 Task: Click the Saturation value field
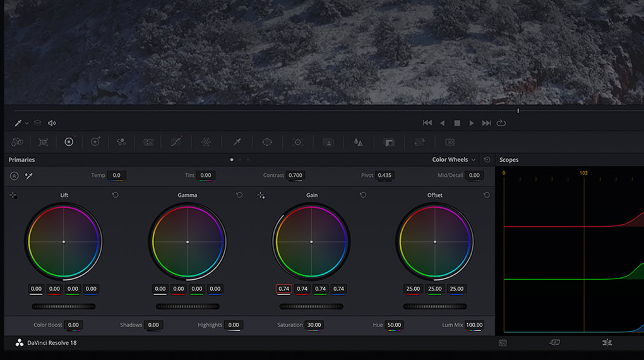click(x=313, y=325)
